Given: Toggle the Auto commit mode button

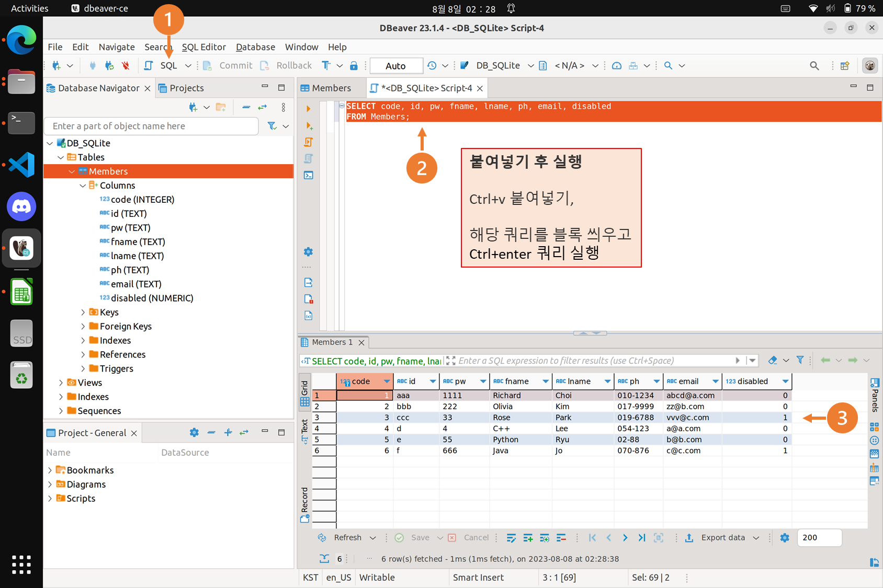Looking at the screenshot, I should coord(395,66).
